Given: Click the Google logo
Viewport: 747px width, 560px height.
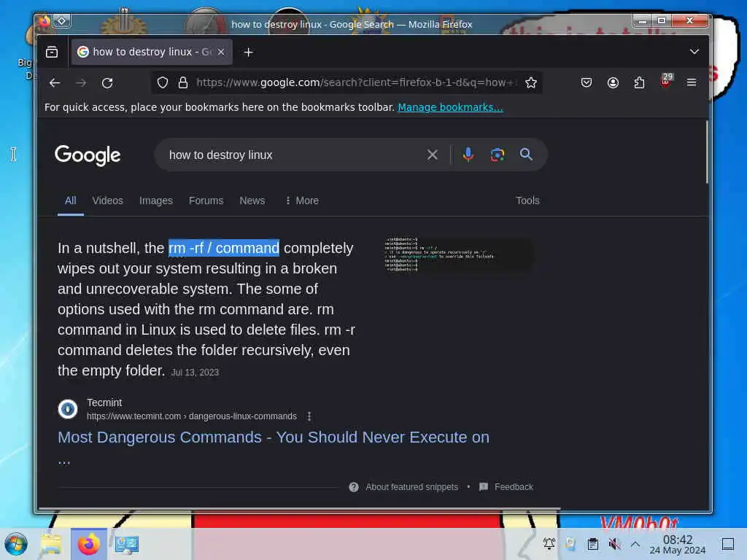Looking at the screenshot, I should (88, 156).
